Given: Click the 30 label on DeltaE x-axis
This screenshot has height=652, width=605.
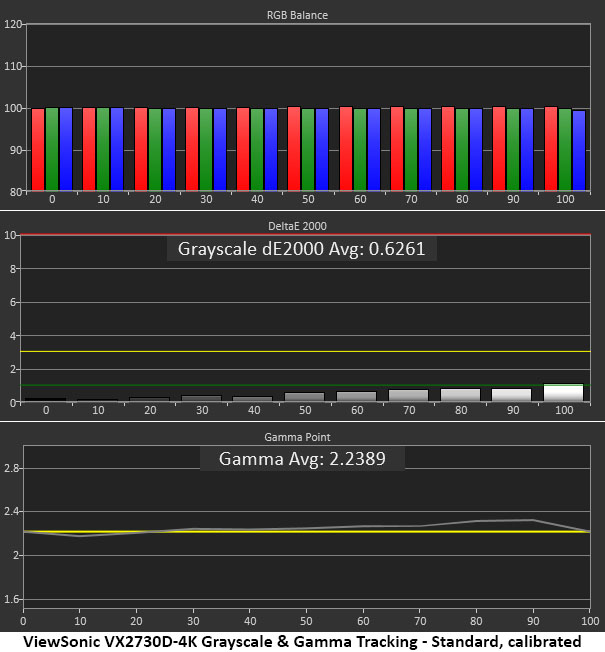Looking at the screenshot, I should 202,410.
